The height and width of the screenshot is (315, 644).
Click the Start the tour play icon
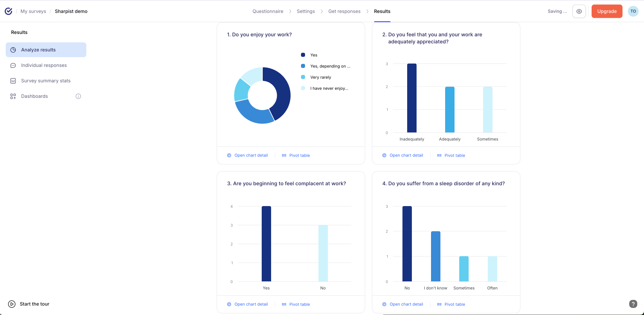pyautogui.click(x=12, y=304)
